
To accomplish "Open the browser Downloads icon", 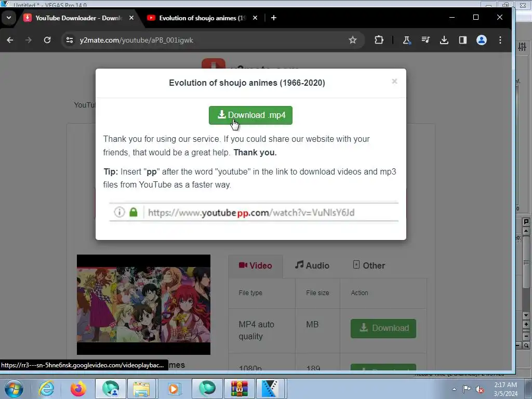I will click(444, 40).
